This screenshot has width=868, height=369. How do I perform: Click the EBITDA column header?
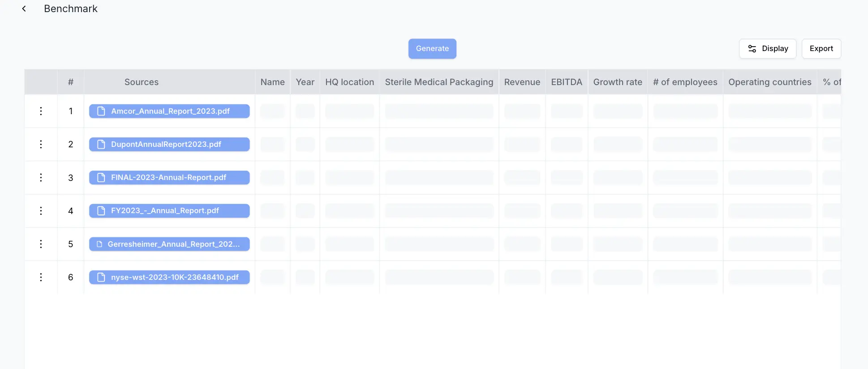click(567, 82)
